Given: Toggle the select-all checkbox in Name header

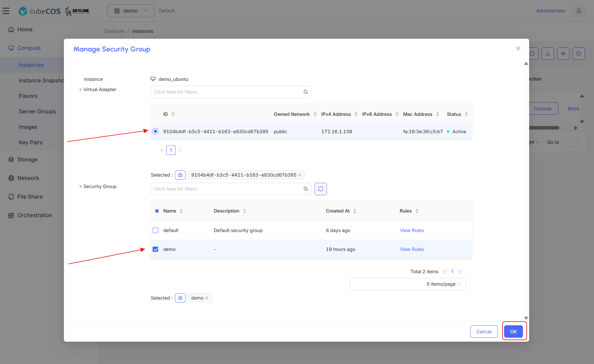Looking at the screenshot, I should click(157, 211).
